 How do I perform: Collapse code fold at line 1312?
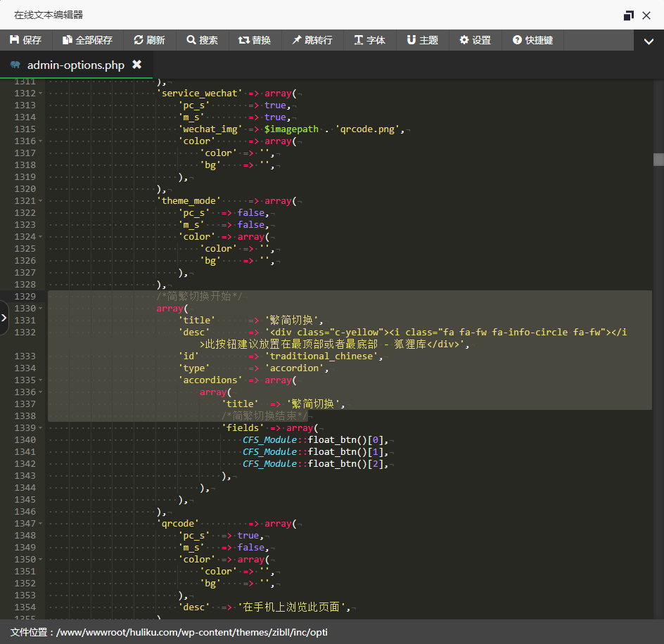41,94
